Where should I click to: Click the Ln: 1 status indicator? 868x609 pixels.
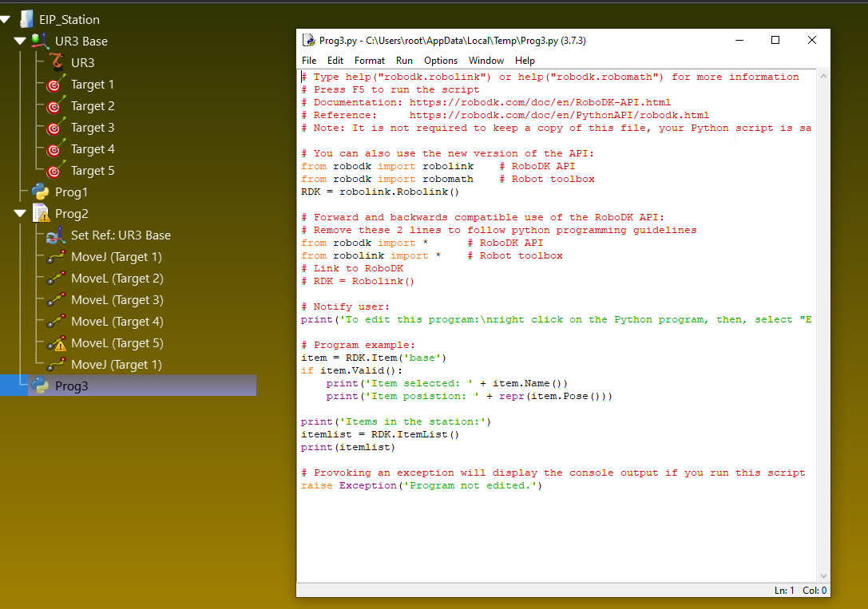click(784, 590)
